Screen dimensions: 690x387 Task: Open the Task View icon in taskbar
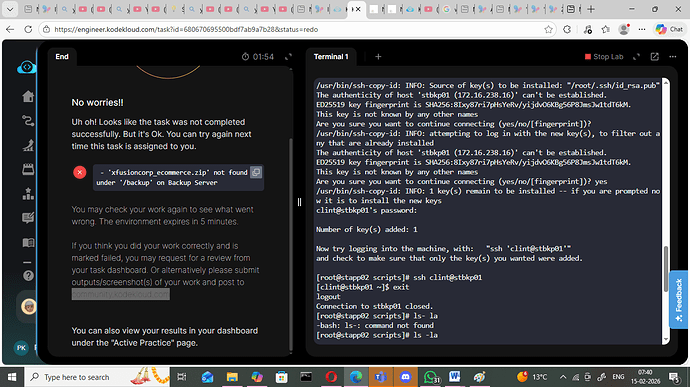(x=182, y=377)
